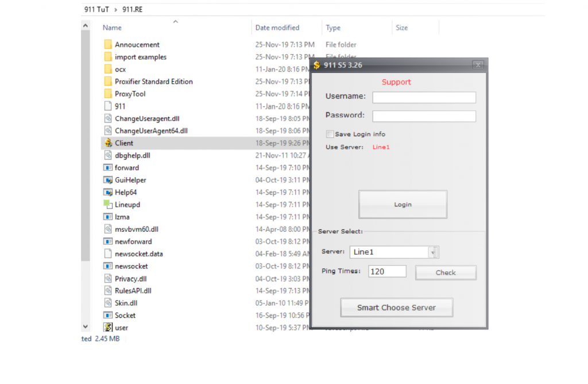The height and width of the screenshot is (384, 588).
Task: Select the RulesAPI.dll file name
Action: tap(133, 291)
